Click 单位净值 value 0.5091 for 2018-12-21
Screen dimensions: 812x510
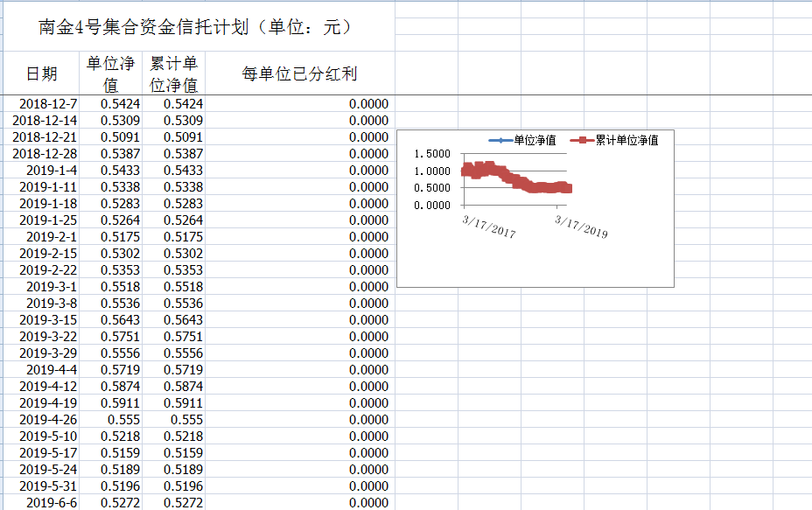click(110, 136)
